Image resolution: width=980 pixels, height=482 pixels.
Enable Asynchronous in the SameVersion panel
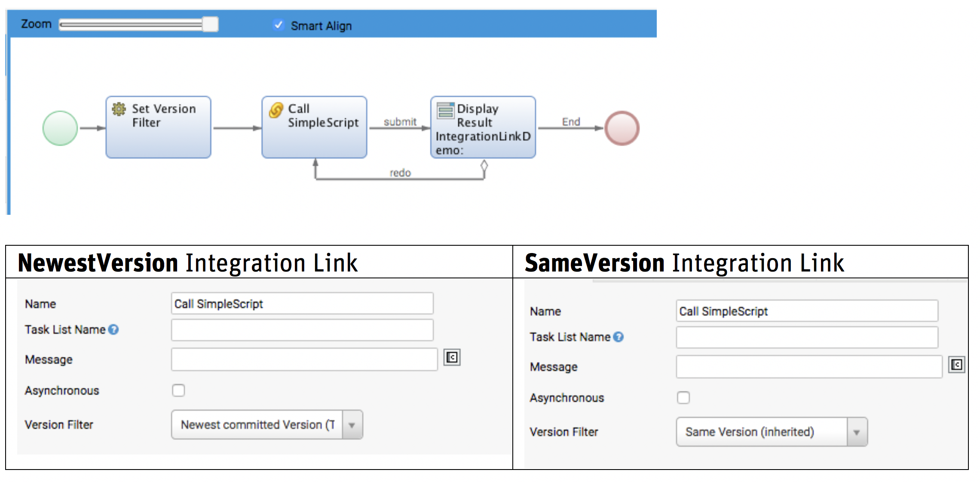coord(684,398)
